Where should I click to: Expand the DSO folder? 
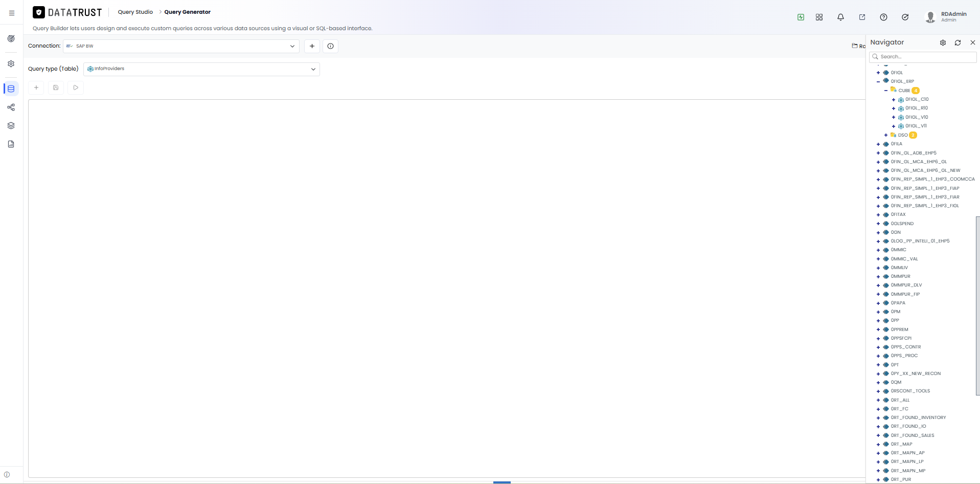[x=886, y=135]
